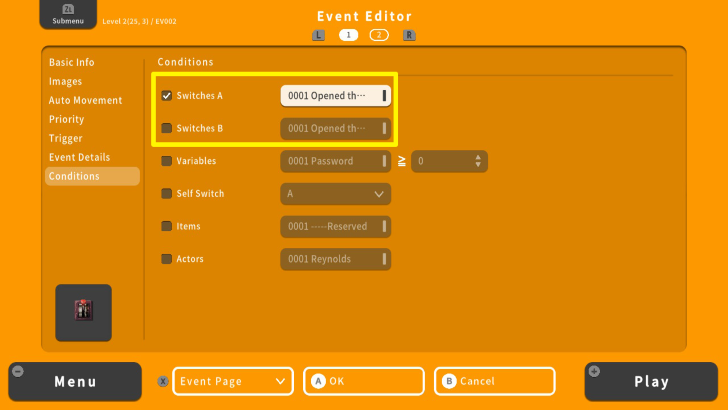Open Event Details section
The width and height of the screenshot is (728, 410).
79,157
